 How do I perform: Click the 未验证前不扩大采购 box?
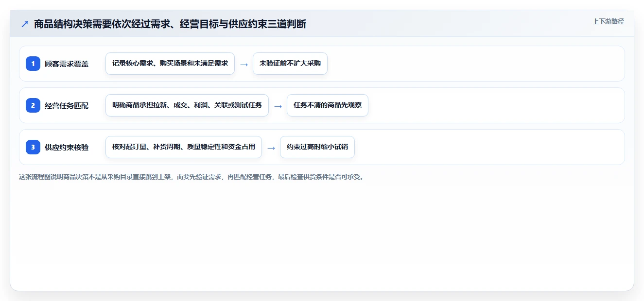pos(290,64)
